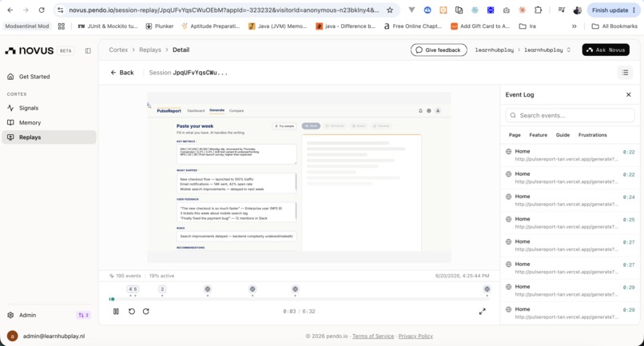Open the learnhubplay app switcher dropdown
This screenshot has height=346, width=644.
click(547, 50)
